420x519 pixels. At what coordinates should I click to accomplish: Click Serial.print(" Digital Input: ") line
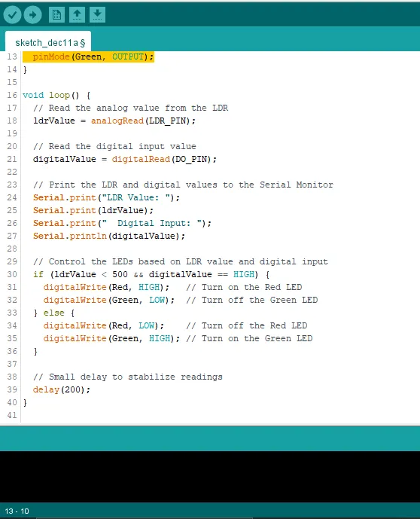tap(122, 223)
